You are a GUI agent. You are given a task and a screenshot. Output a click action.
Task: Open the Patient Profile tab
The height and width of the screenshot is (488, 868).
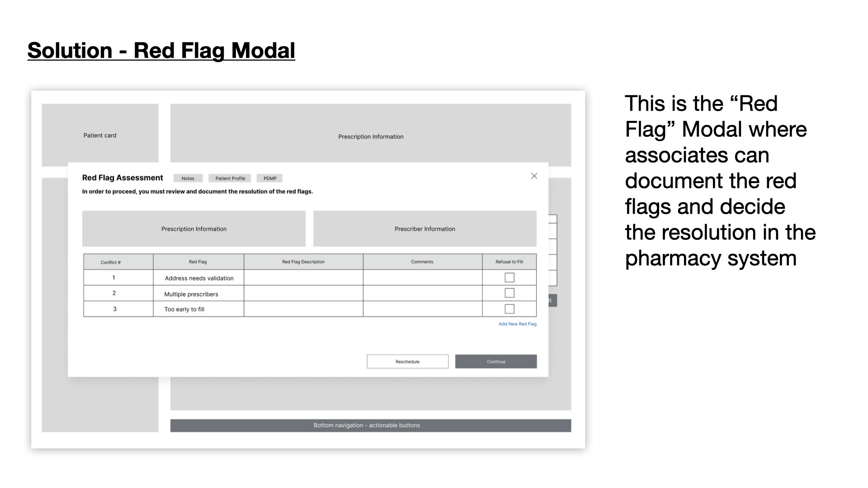tap(230, 178)
